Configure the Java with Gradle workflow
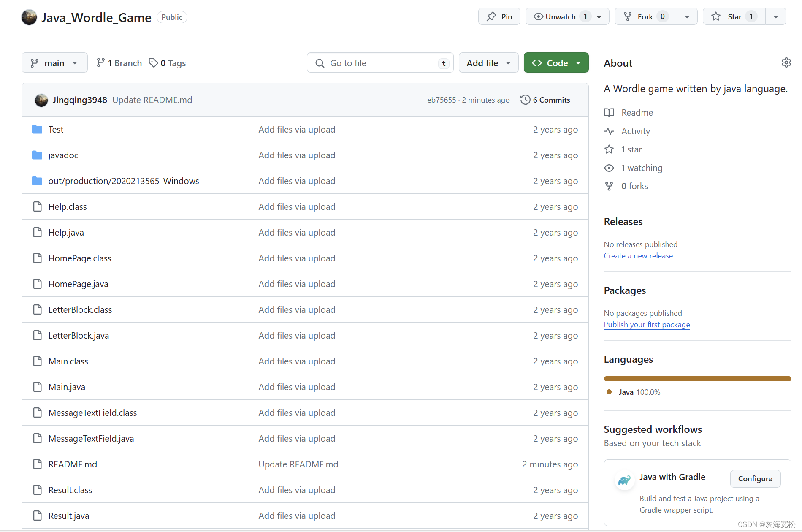 [x=755, y=478]
